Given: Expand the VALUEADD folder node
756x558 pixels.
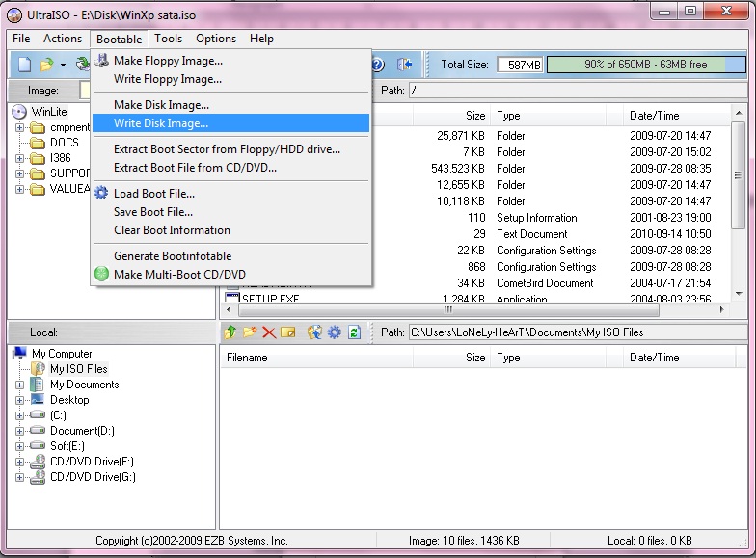Looking at the screenshot, I should (x=19, y=189).
